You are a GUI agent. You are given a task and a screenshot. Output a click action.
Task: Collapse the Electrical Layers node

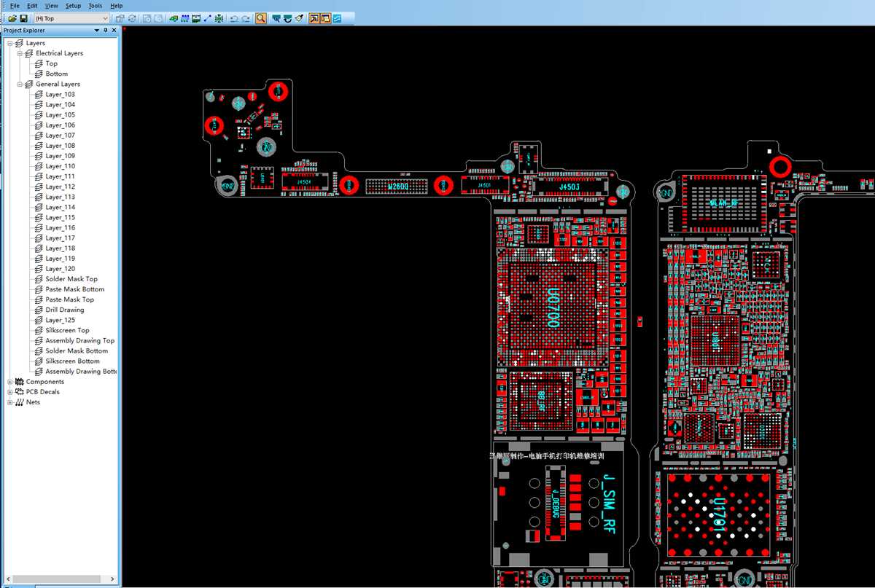(20, 53)
